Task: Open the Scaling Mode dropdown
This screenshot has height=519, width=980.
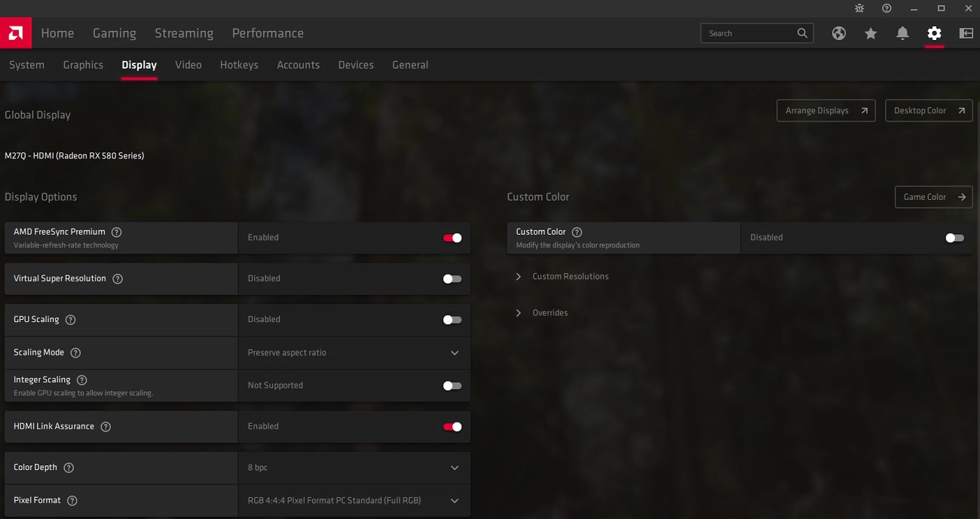Action: 354,352
